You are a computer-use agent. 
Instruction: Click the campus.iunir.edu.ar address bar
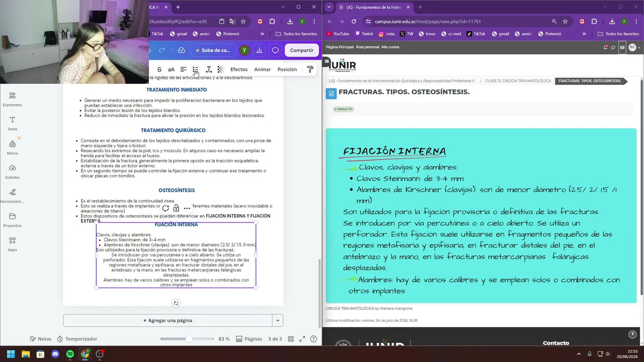click(x=458, y=22)
